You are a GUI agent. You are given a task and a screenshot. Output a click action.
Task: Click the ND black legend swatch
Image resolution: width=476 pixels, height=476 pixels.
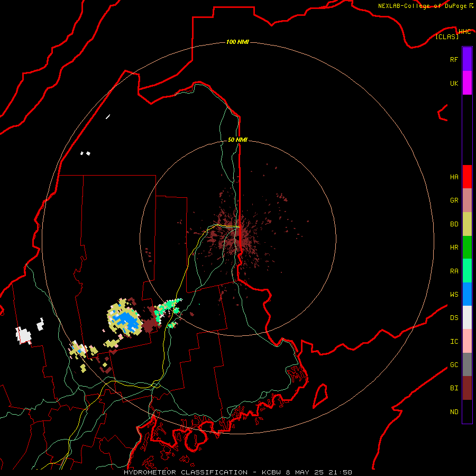click(467, 411)
